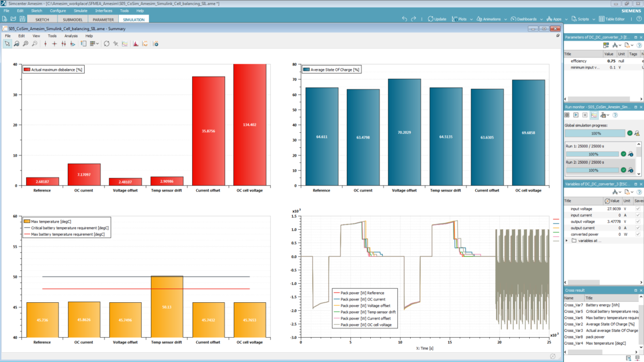644x362 pixels.
Task: Click the histogram plot icon in the plot toolbar
Action: 135,44
